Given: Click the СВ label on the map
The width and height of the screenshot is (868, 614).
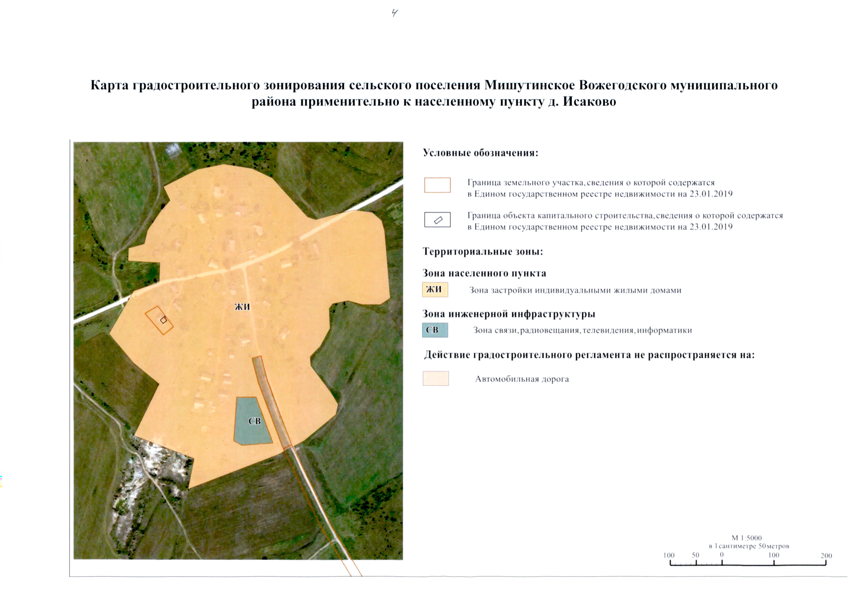Looking at the screenshot, I should pos(254,421).
